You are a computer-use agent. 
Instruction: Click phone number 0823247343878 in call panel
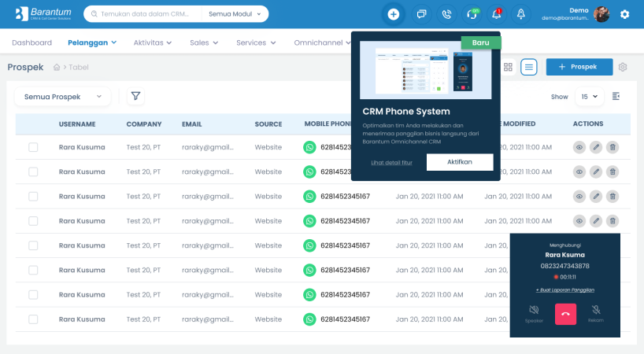tap(564, 266)
